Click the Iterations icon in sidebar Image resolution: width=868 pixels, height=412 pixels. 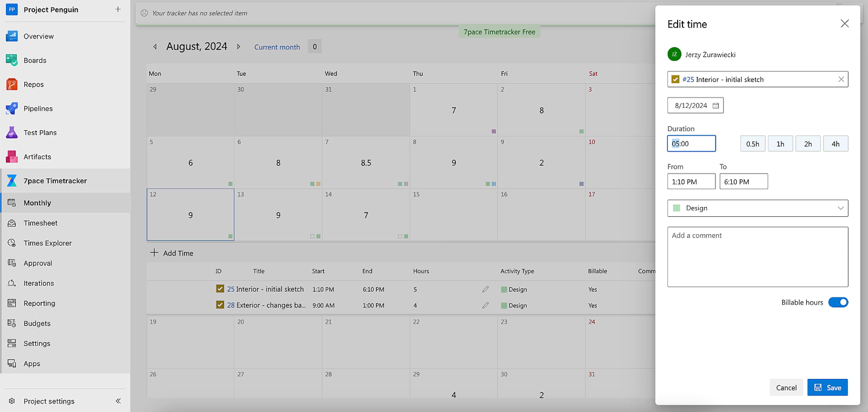(12, 283)
